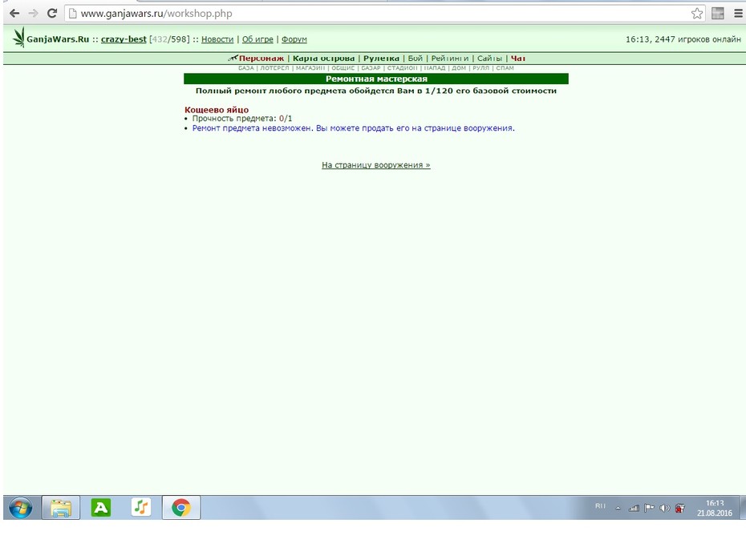Click the extension icon beside the star
Image resolution: width=746 pixels, height=560 pixels.
[x=717, y=14]
